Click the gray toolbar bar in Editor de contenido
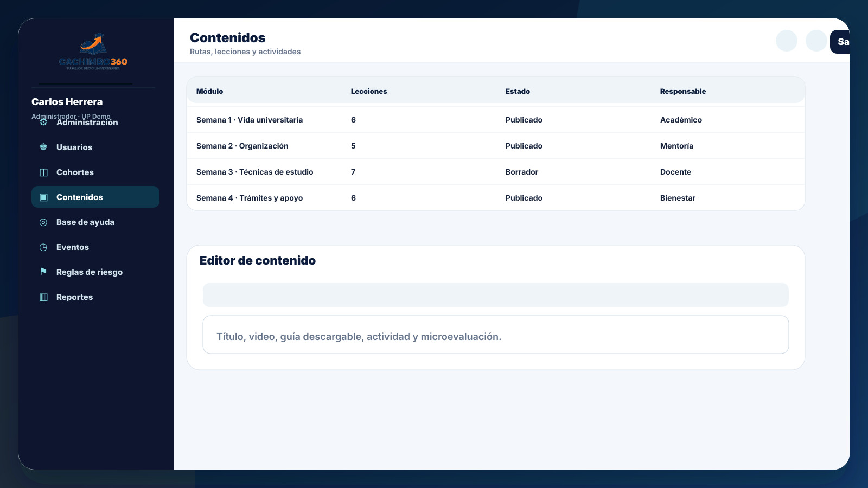 [x=496, y=295]
